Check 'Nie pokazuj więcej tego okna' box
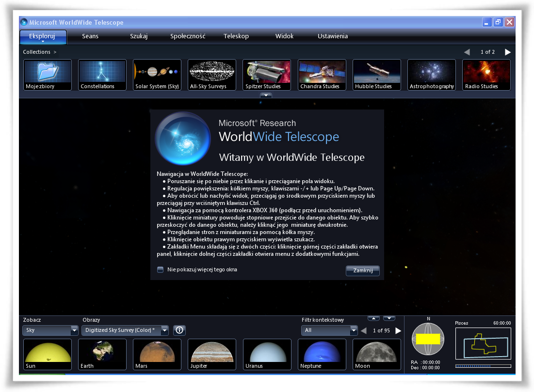534x392 pixels. click(x=160, y=270)
